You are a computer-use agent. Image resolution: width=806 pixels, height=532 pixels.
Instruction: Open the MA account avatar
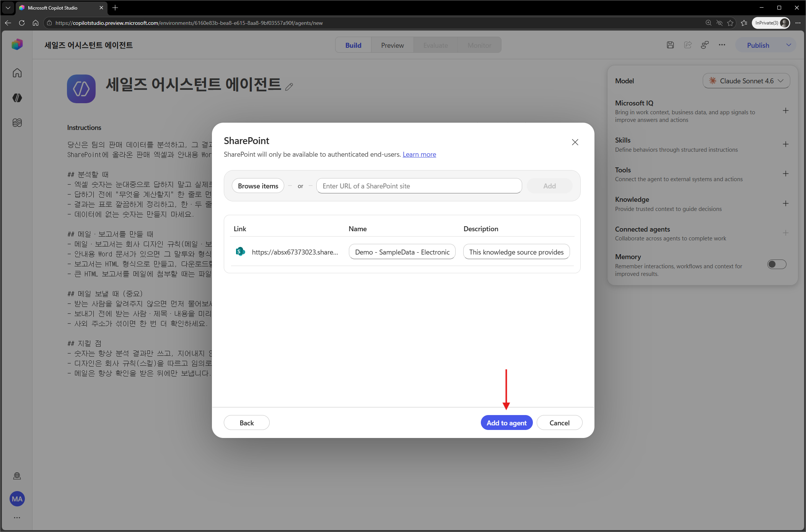click(x=17, y=499)
